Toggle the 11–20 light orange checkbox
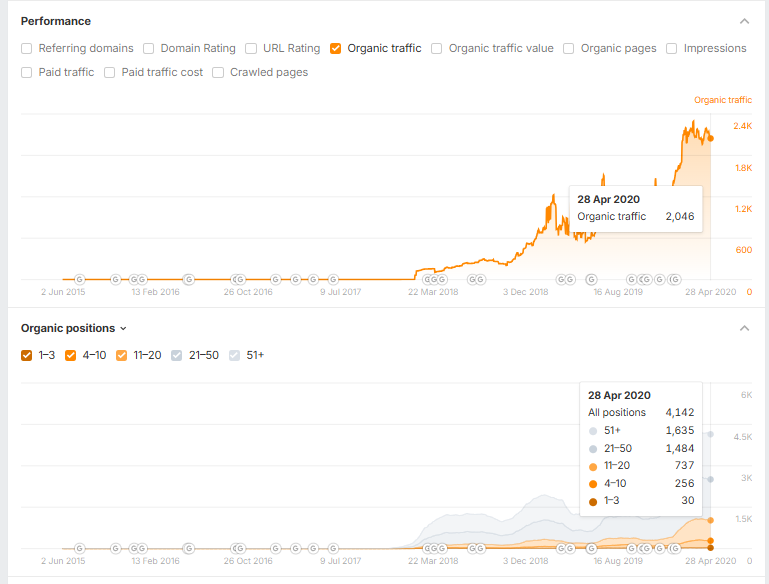This screenshot has width=769, height=584. pyautogui.click(x=121, y=355)
